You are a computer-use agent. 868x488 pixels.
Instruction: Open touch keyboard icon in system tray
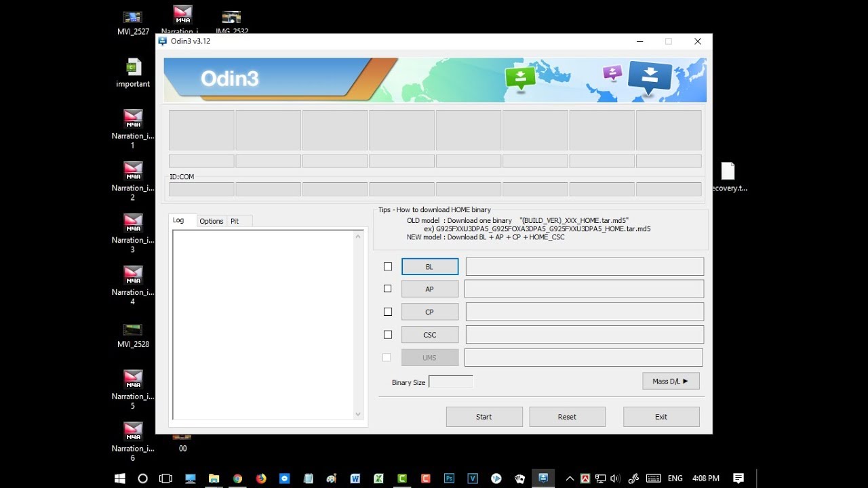(x=654, y=478)
